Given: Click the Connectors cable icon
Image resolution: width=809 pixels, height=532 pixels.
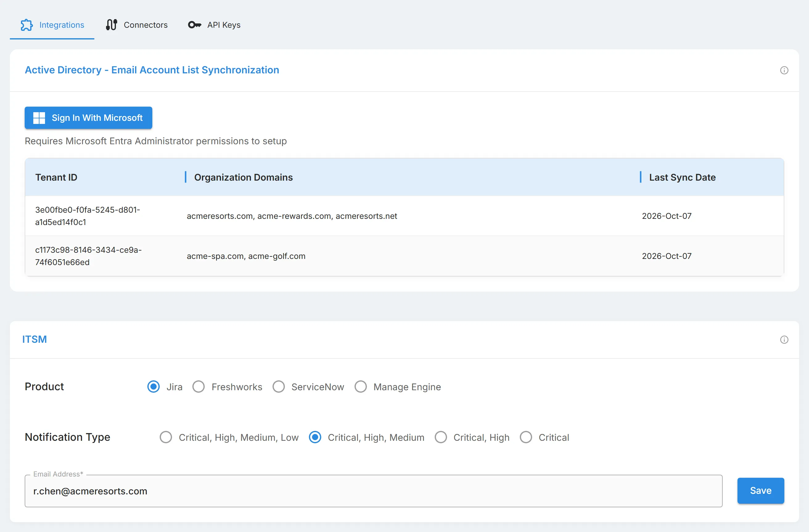Looking at the screenshot, I should coord(112,25).
